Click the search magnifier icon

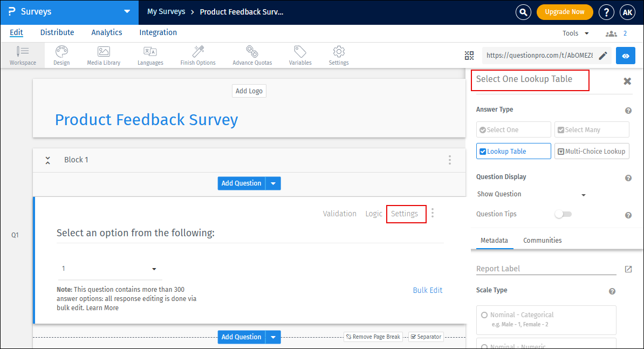pos(523,12)
